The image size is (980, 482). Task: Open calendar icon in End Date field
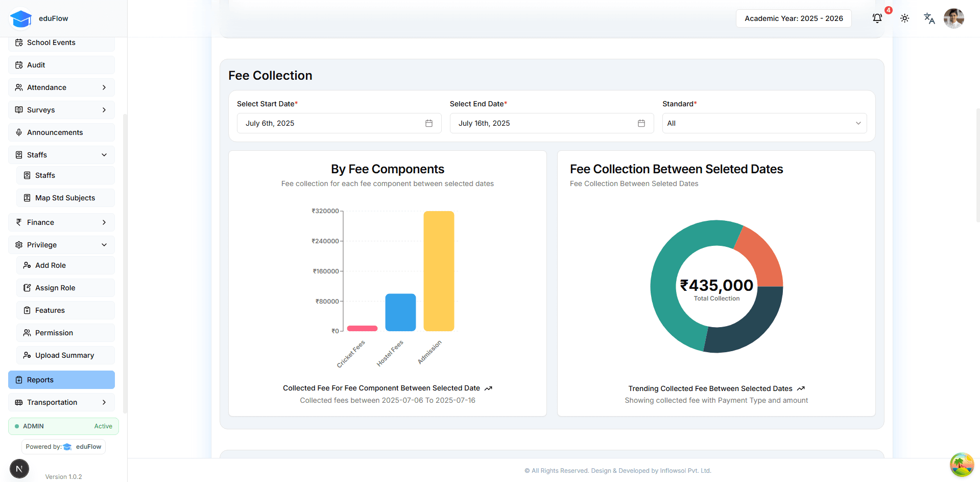point(641,123)
